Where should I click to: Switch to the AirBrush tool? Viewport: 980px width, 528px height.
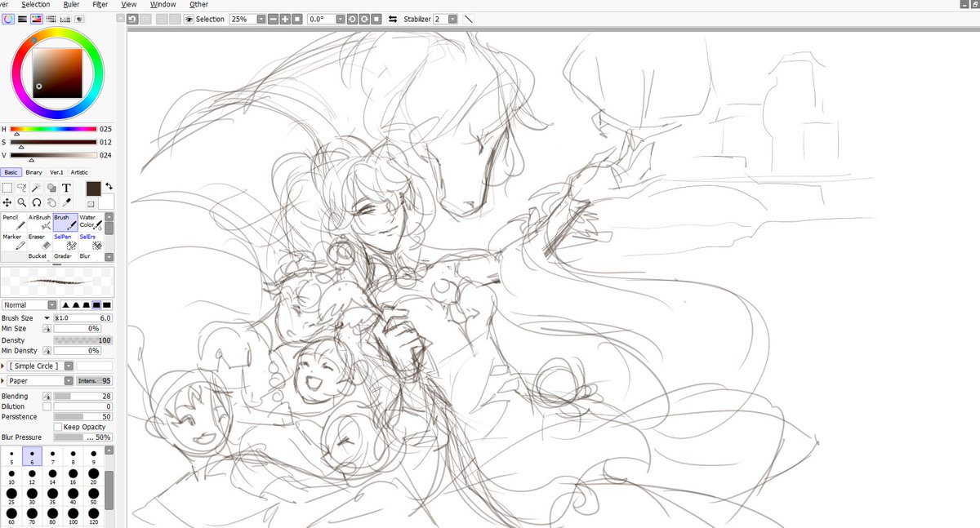pyautogui.click(x=40, y=221)
